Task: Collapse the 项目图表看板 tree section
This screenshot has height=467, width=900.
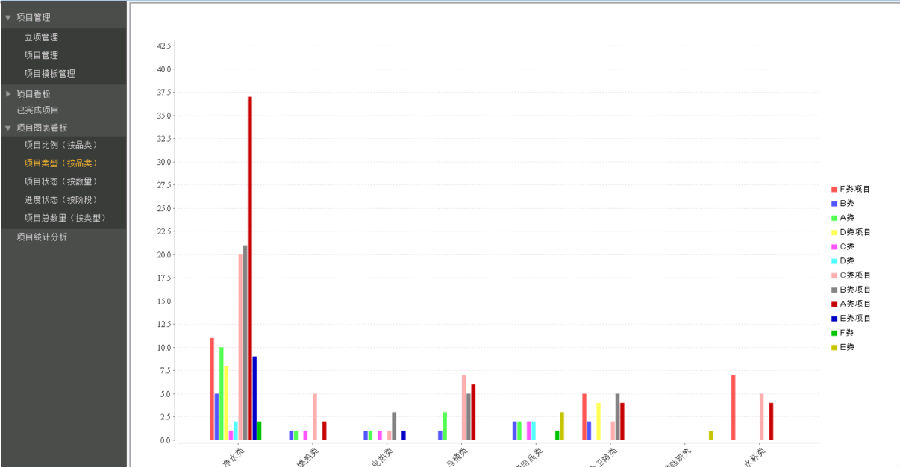Action: coord(8,128)
